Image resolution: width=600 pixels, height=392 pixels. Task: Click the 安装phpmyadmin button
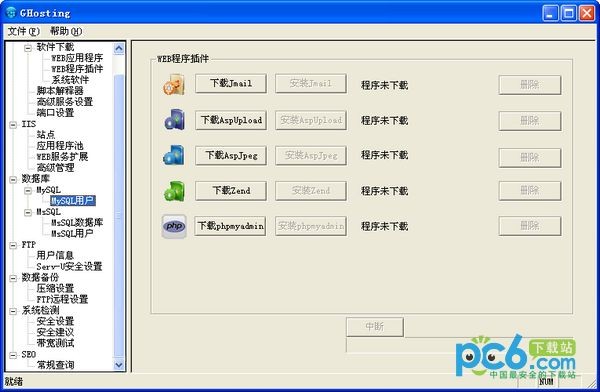[x=311, y=226]
